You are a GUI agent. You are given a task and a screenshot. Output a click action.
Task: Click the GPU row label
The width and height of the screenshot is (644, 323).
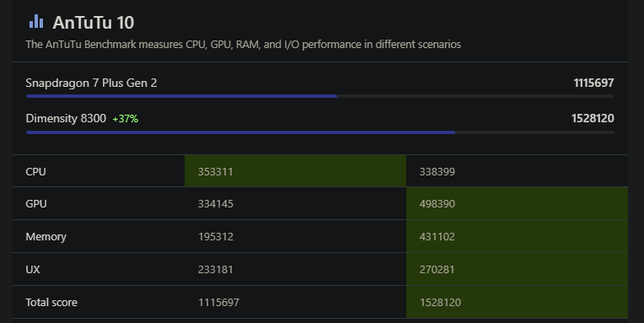coord(36,204)
